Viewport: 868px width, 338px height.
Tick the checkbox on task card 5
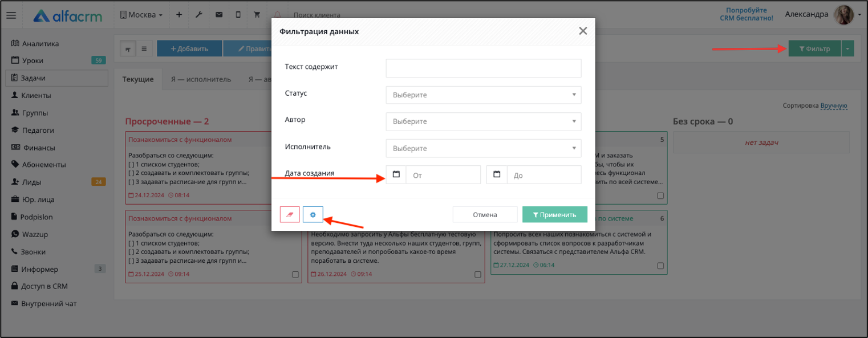click(660, 196)
